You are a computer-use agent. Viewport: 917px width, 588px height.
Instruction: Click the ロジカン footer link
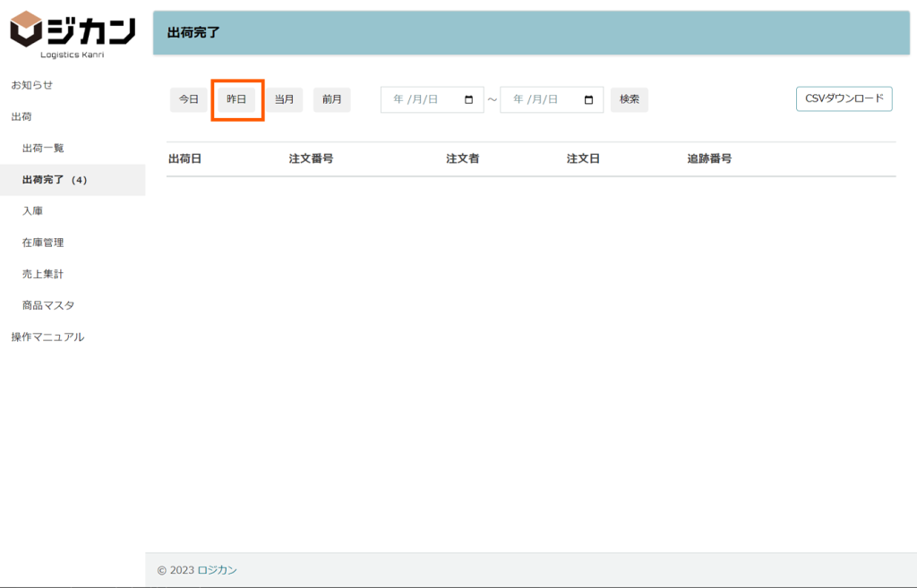(x=217, y=570)
